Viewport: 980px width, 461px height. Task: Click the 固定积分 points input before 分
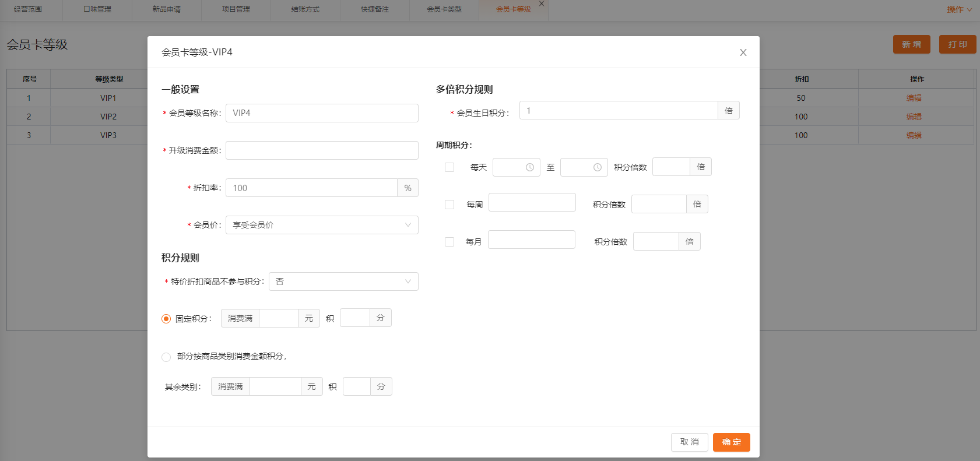[x=355, y=318]
